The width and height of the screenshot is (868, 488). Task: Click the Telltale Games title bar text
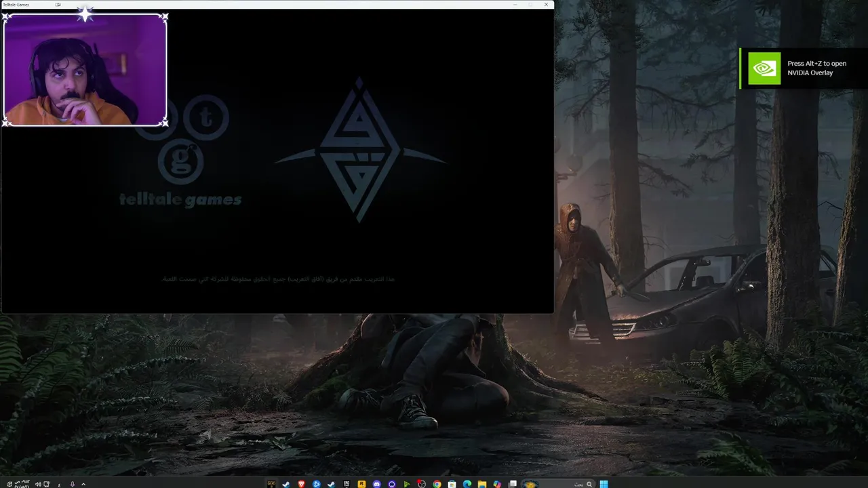pos(16,5)
